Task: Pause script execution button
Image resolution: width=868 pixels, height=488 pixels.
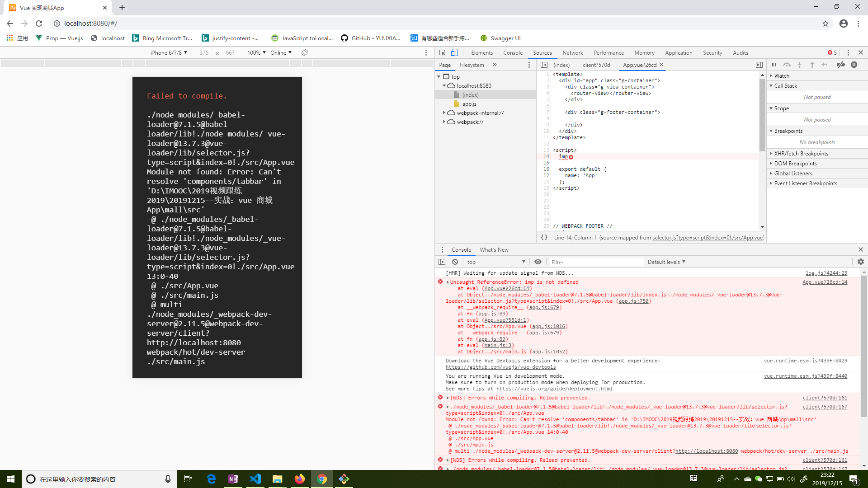Action: (774, 65)
